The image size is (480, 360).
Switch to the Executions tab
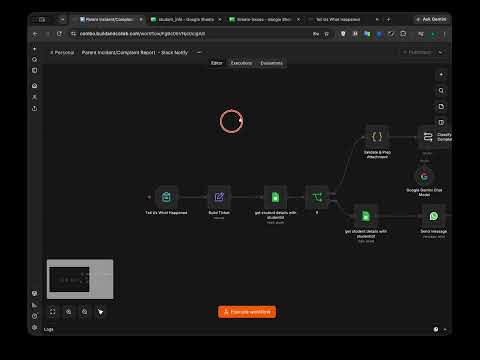click(241, 63)
